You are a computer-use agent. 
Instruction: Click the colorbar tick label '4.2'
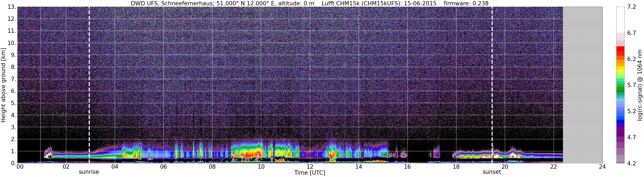pyautogui.click(x=632, y=163)
